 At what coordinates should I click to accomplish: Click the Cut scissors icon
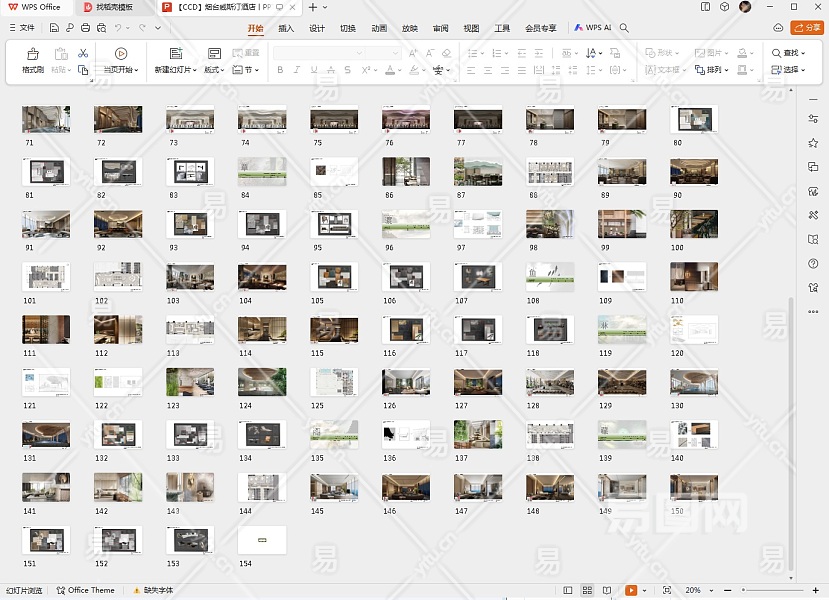[83, 53]
